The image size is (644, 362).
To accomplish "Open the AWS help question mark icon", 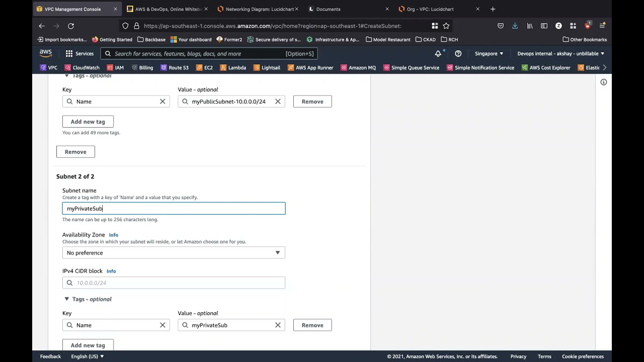I will tap(458, 53).
